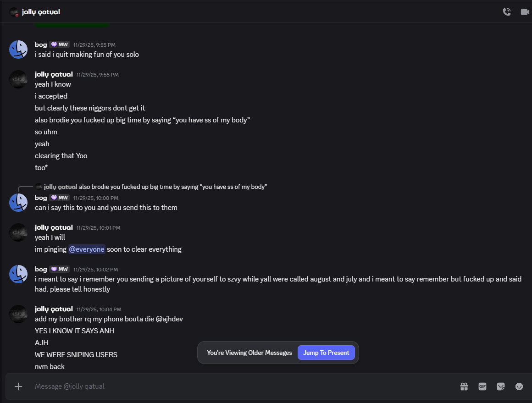532x403 pixels.
Task: Click the @everyone mention
Action: tap(87, 249)
